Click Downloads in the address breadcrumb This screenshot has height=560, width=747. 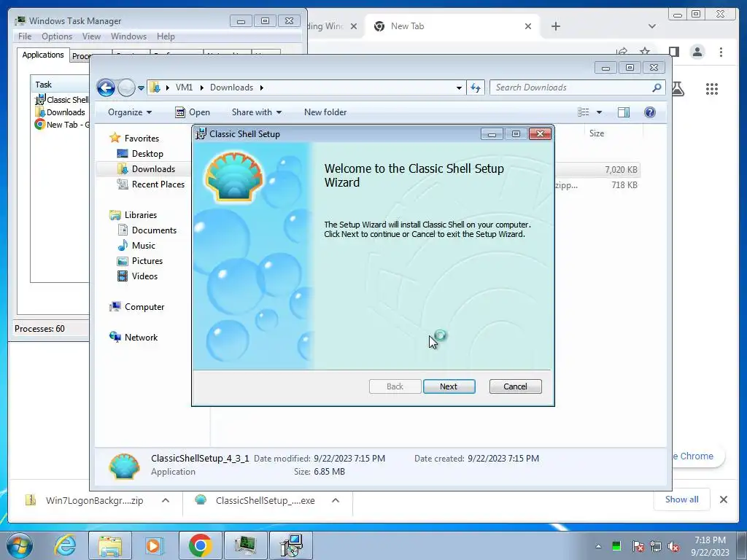point(231,87)
